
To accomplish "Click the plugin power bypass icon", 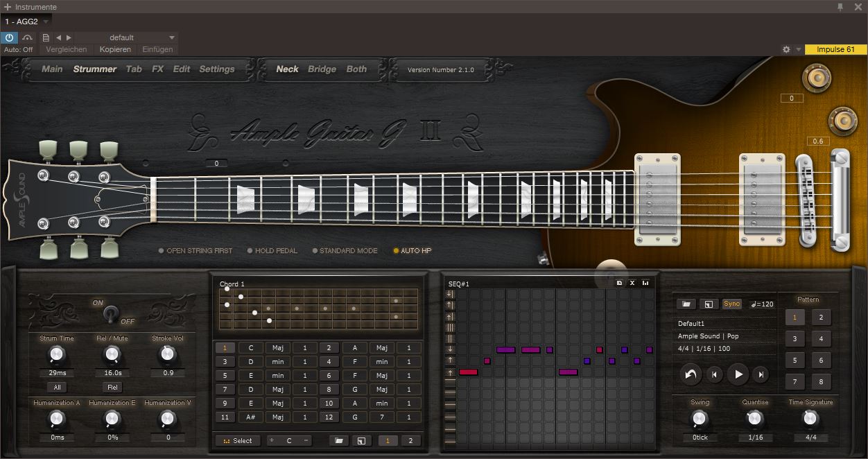I will pyautogui.click(x=10, y=37).
